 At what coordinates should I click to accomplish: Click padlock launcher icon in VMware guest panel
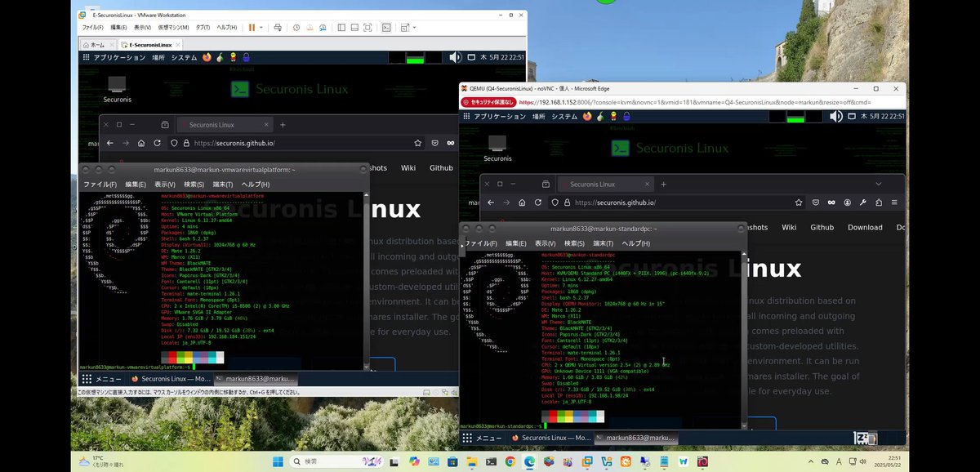(x=245, y=58)
